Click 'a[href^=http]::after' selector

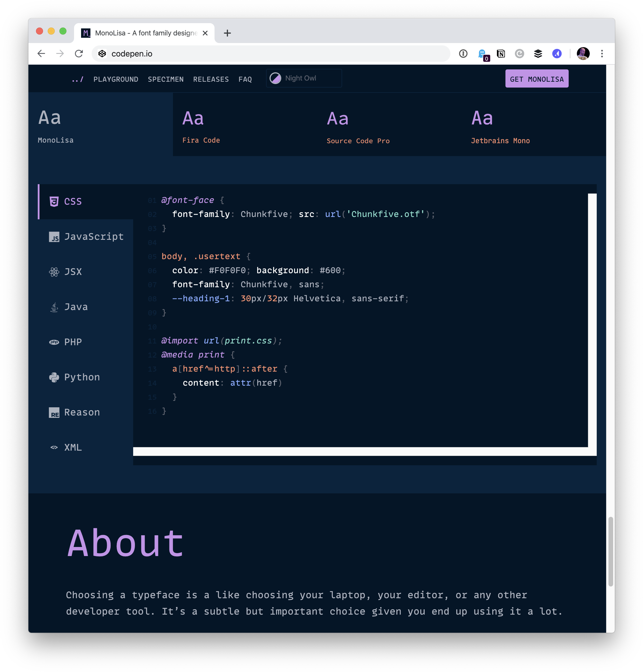click(224, 369)
